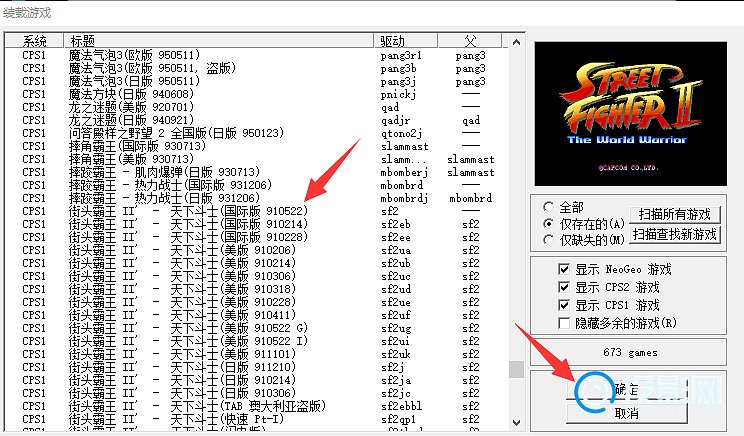
Task: Sort list by 父 column header
Action: [470, 41]
